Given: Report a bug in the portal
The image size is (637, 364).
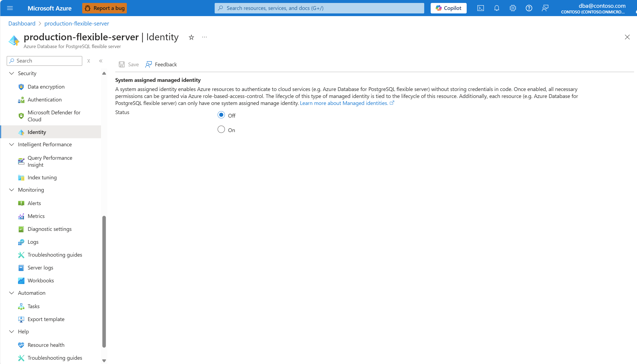Looking at the screenshot, I should click(104, 8).
